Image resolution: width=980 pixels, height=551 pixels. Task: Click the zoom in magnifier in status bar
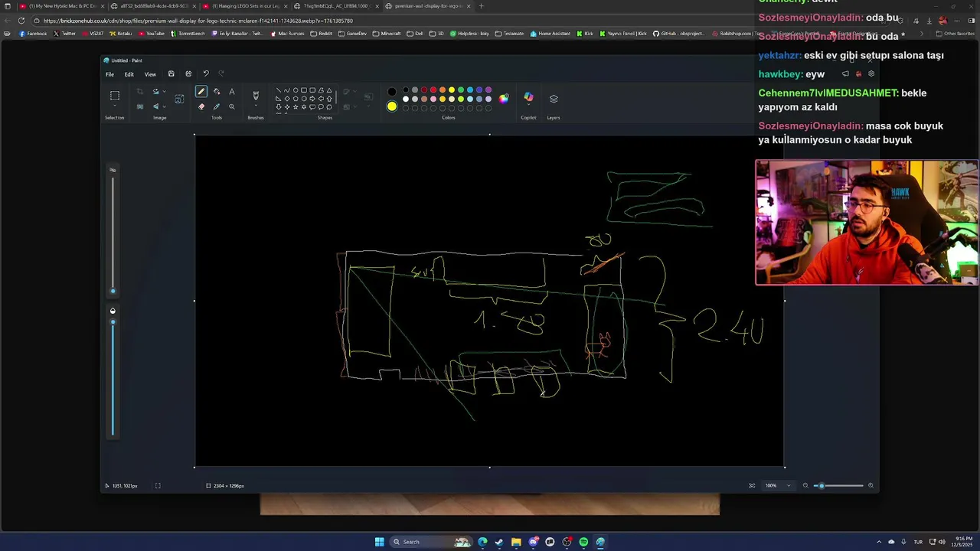[871, 485]
